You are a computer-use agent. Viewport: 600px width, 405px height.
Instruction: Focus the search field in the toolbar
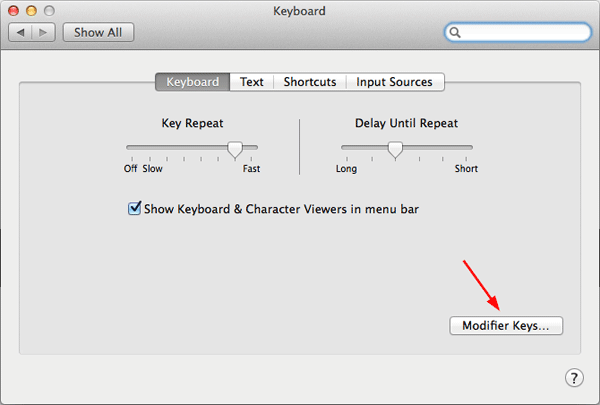click(x=522, y=33)
